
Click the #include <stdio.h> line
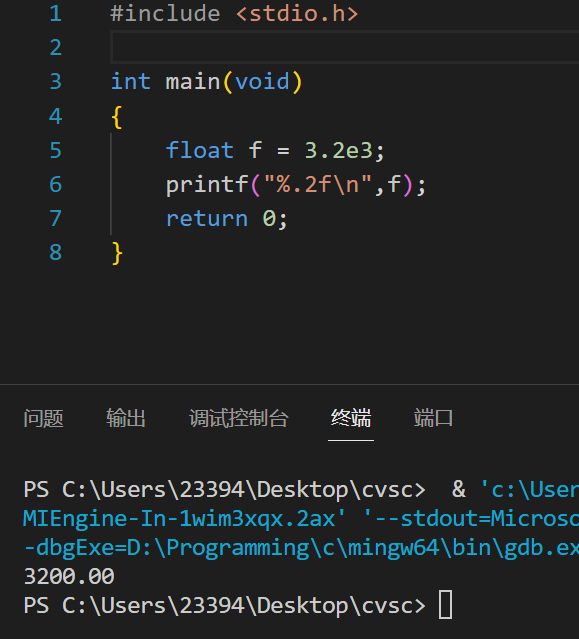234,14
